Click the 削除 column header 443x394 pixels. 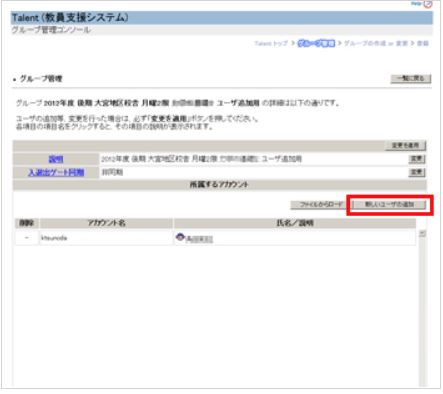tap(27, 223)
